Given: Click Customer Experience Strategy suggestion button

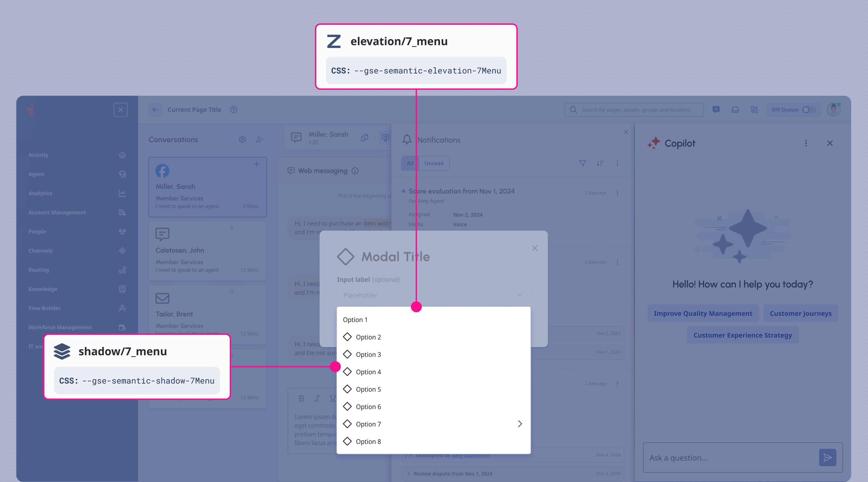Looking at the screenshot, I should pos(742,335).
